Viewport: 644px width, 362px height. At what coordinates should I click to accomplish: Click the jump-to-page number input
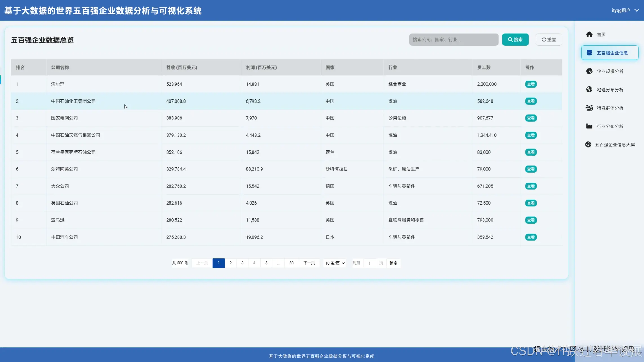click(x=369, y=263)
